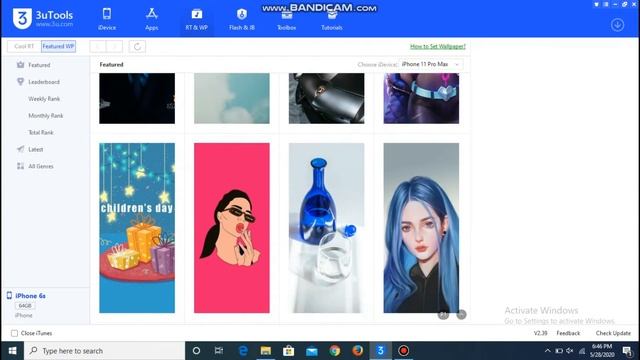The height and width of the screenshot is (360, 640).
Task: Launch Microsoft Edge from the taskbar
Action: [243, 351]
